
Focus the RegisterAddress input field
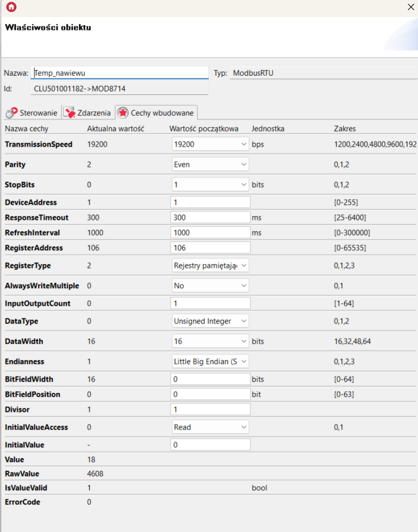coord(210,248)
